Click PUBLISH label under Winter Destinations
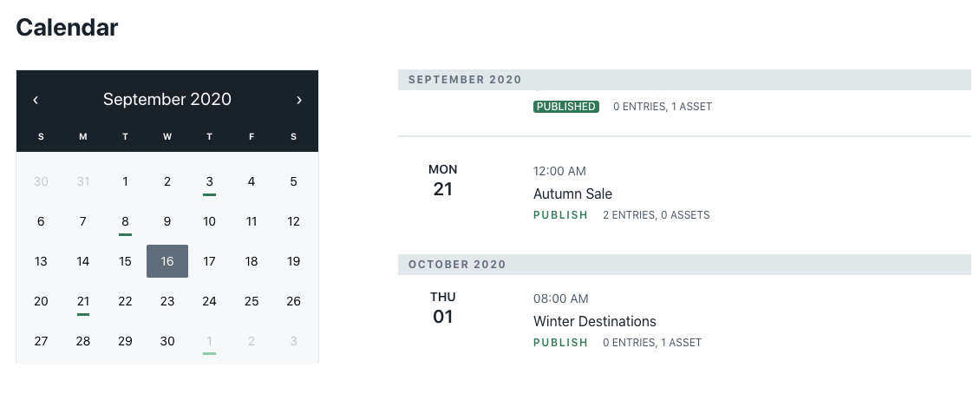This screenshot has height=420, width=980. (560, 343)
